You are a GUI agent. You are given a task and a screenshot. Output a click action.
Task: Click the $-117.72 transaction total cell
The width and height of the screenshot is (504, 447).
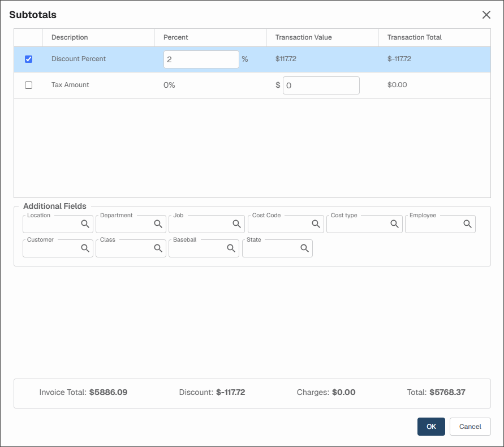(399, 59)
